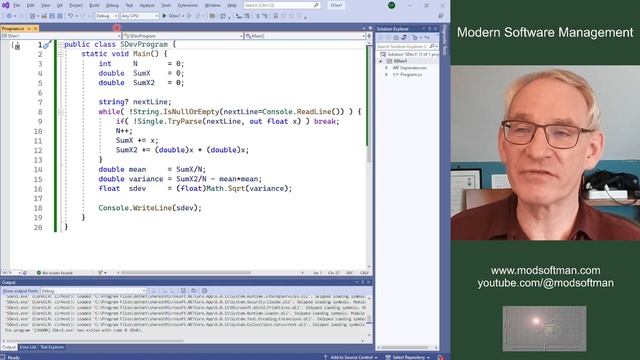Screen dimensions: 640x360
Task: Open the SDevProgram class navigation dropdown
Action: click(x=183, y=36)
